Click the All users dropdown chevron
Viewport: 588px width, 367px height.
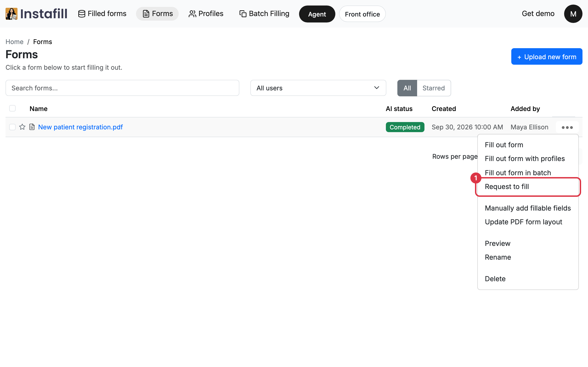coord(377,88)
